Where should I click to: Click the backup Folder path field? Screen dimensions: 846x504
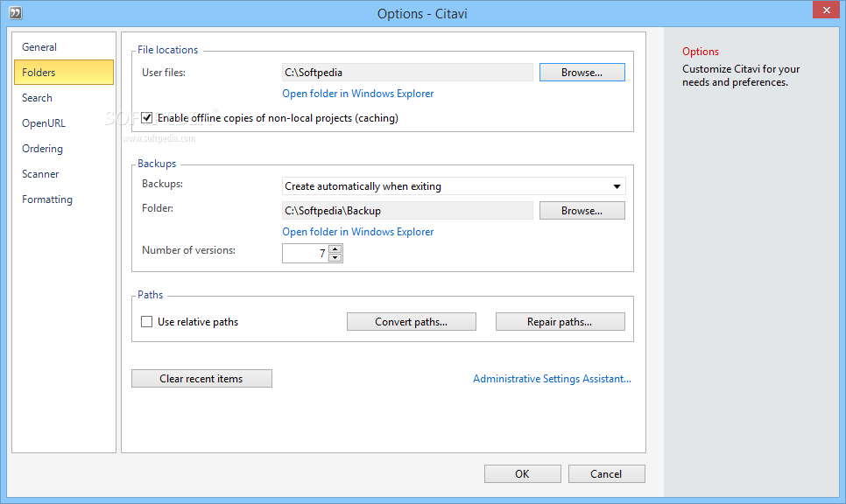[x=407, y=210]
